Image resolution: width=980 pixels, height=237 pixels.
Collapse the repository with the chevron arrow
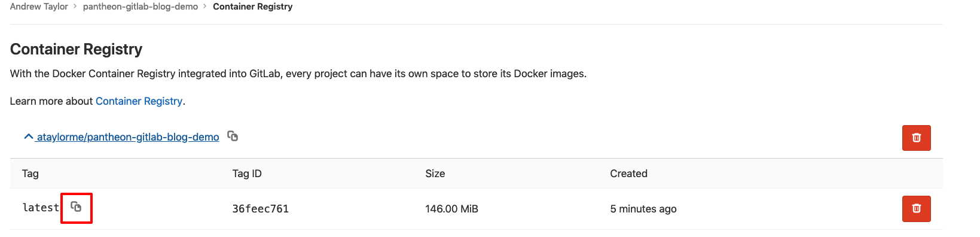(x=28, y=137)
